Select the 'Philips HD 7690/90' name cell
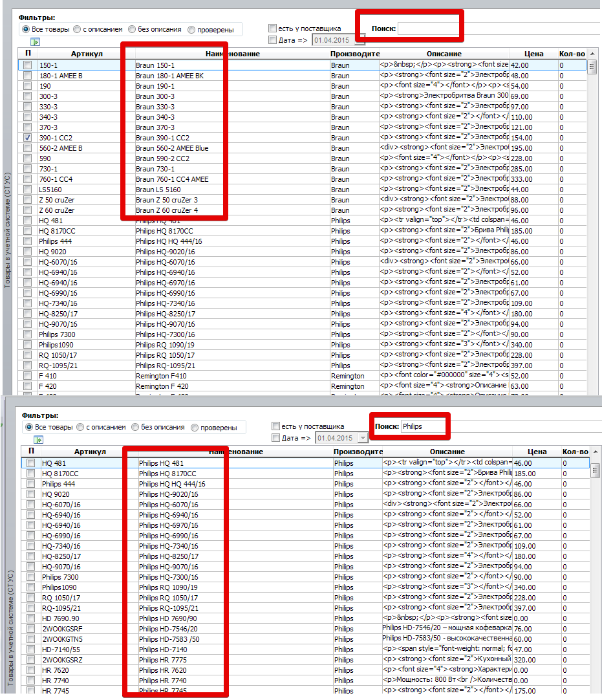 pos(235,618)
